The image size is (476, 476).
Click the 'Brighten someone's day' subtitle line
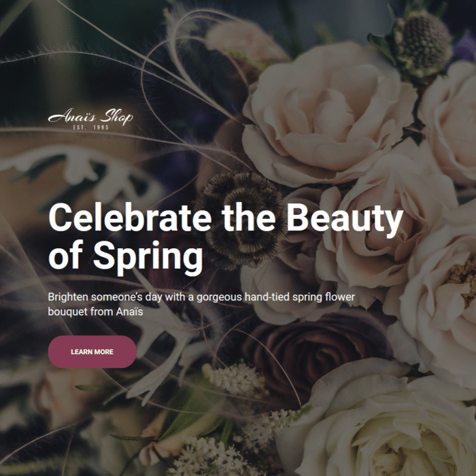click(x=201, y=297)
